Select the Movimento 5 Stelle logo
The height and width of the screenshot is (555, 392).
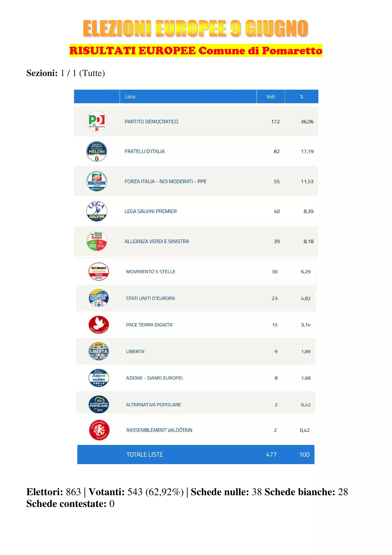click(98, 271)
